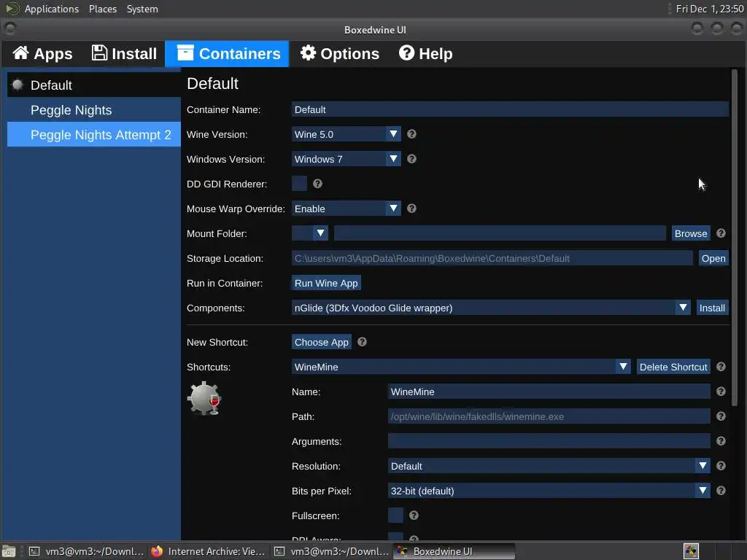Click the Storage Location path field
The width and height of the screenshot is (747, 560).
click(x=492, y=258)
